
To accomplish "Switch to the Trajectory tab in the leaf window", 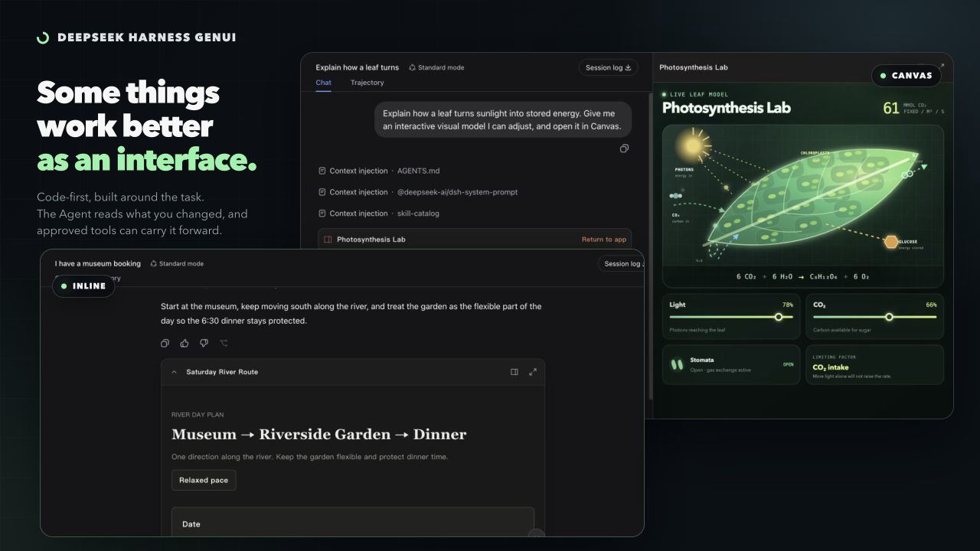I will pos(367,83).
